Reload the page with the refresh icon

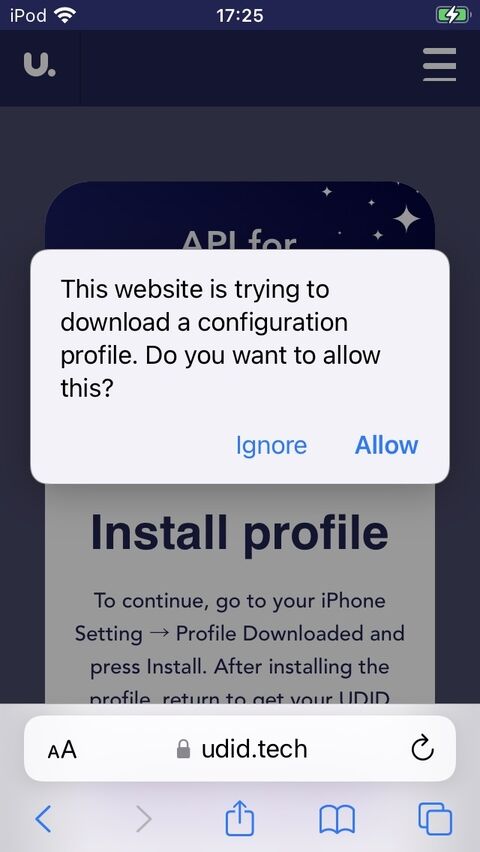(422, 749)
